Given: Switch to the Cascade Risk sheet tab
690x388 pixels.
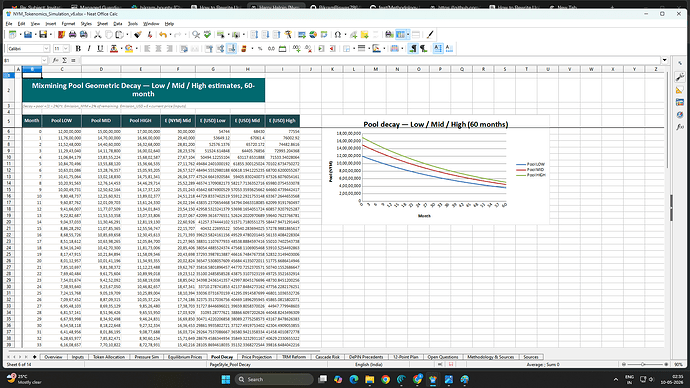Looking at the screenshot, I should [327, 357].
